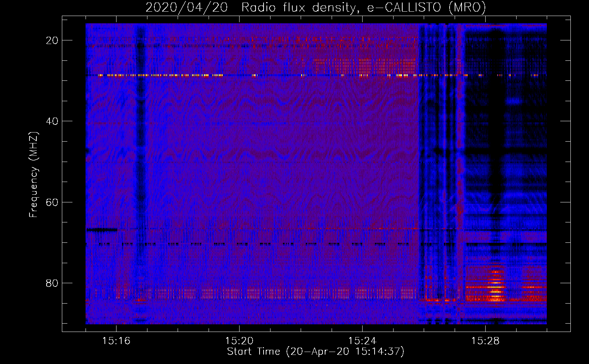This screenshot has height=364, width=589.
Task: Click the 15:28 time tick label
Action: tap(485, 341)
